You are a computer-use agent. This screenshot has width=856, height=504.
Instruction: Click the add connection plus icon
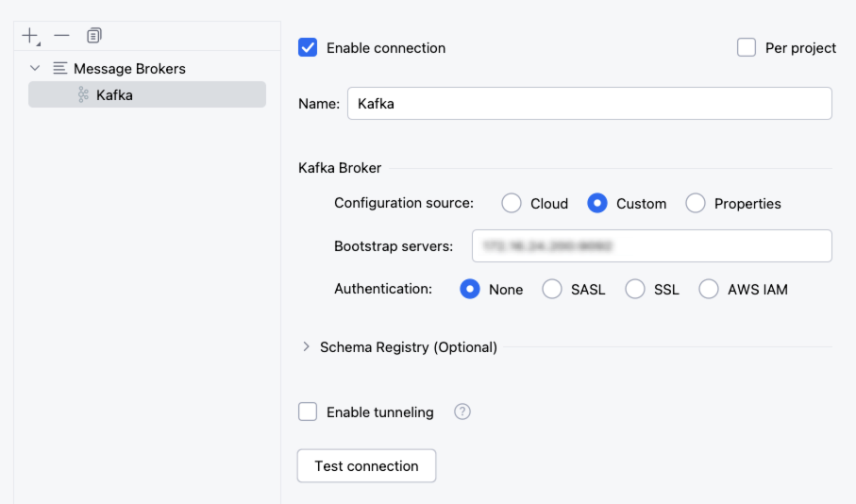[30, 36]
